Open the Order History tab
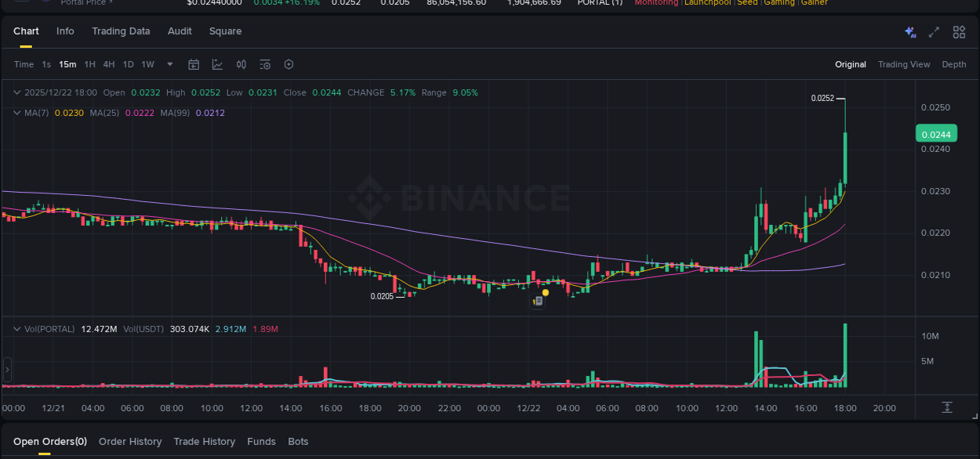This screenshot has height=459, width=980. [x=130, y=441]
